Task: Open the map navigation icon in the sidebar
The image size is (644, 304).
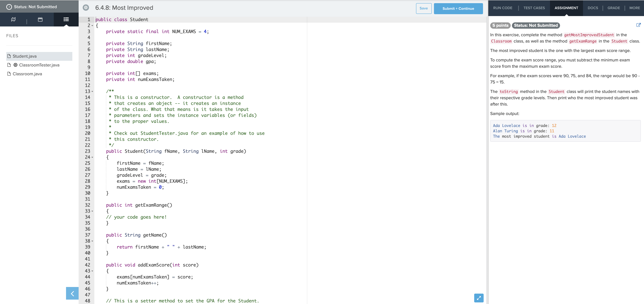Action: tap(13, 19)
